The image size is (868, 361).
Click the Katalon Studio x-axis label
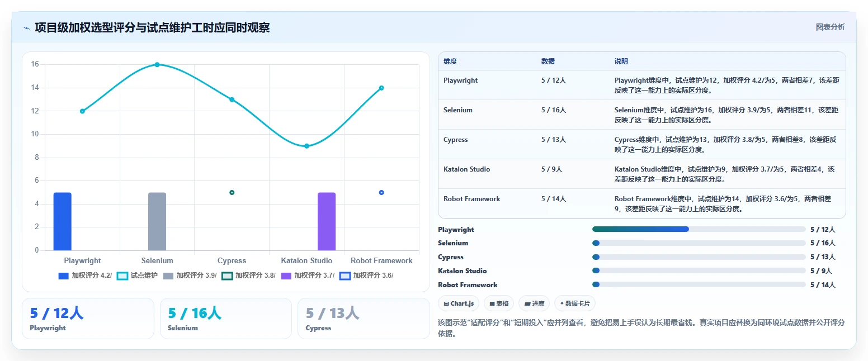pos(306,261)
